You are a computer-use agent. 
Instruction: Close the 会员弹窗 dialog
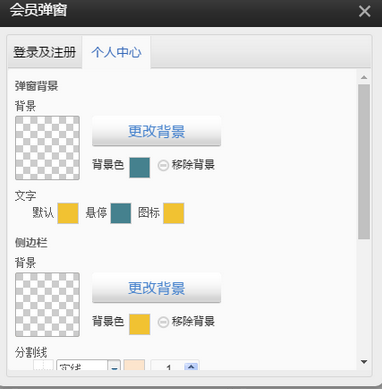click(365, 12)
